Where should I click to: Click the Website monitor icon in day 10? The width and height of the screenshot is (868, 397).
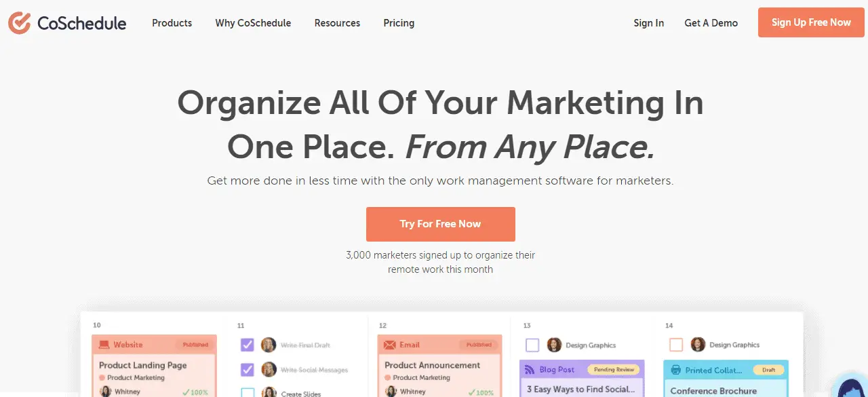click(x=104, y=345)
